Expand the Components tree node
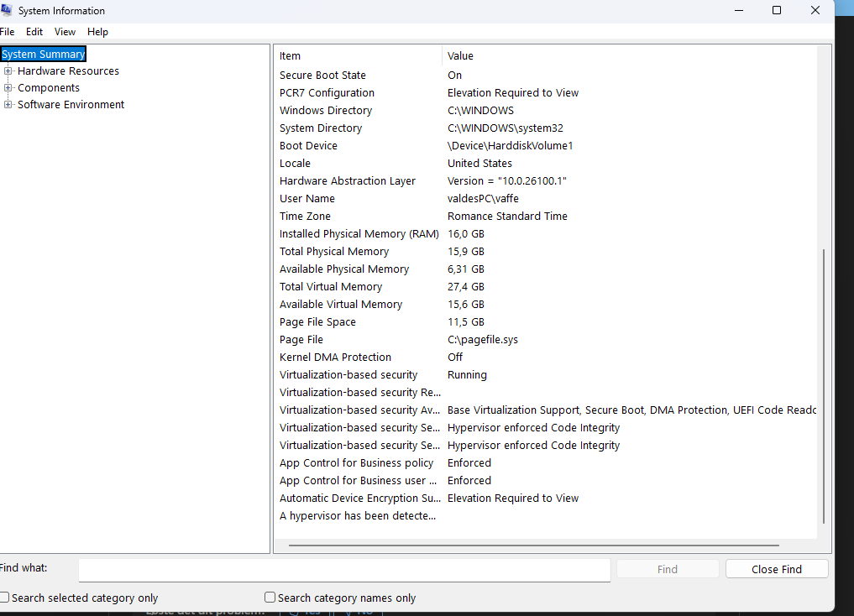Image resolution: width=854 pixels, height=616 pixels. (x=8, y=87)
